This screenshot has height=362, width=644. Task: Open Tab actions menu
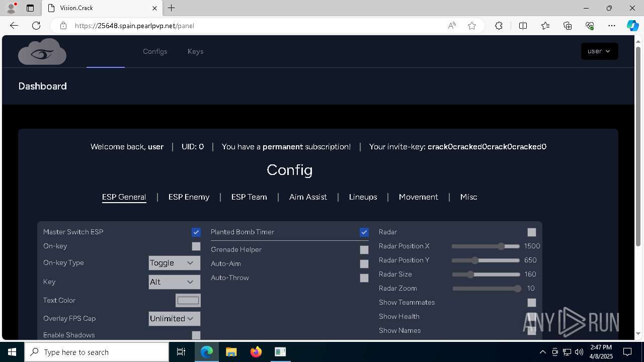pyautogui.click(x=30, y=8)
